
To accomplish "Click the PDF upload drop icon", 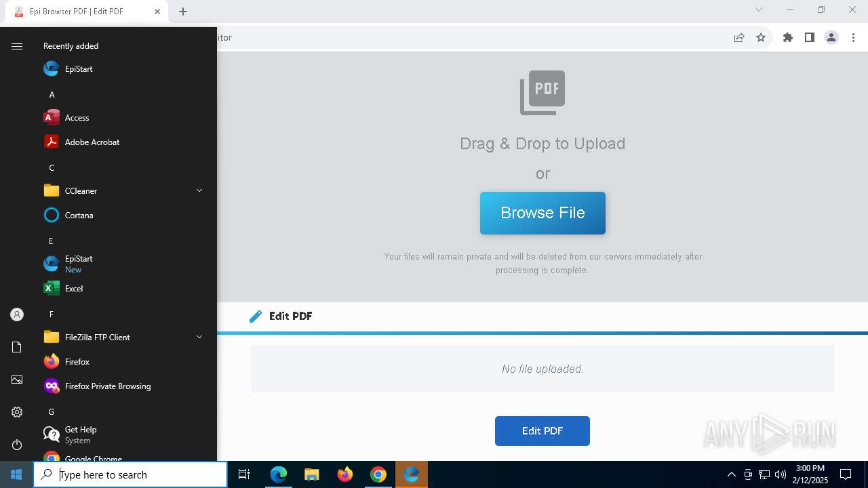I will pyautogui.click(x=542, y=92).
